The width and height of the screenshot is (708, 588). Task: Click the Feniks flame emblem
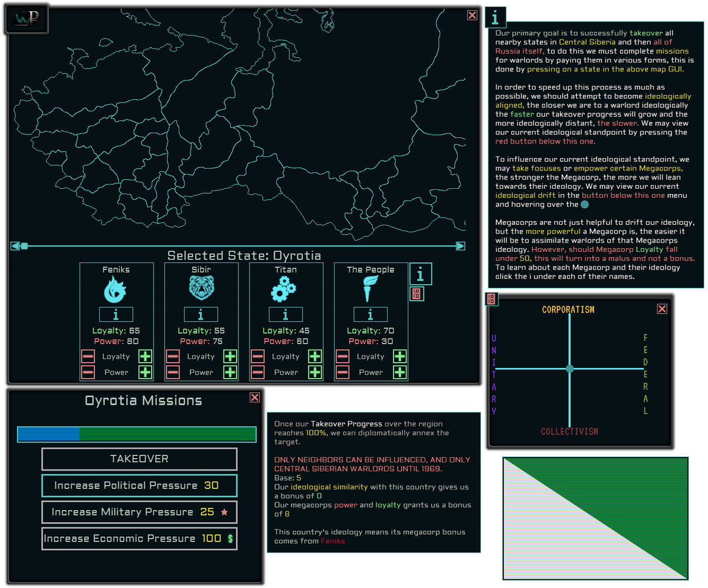[x=116, y=290]
